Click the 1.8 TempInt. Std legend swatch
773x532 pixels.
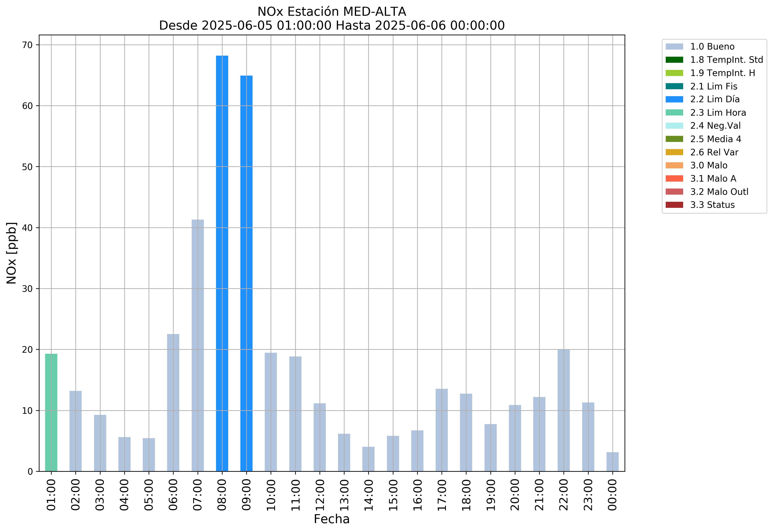(674, 60)
